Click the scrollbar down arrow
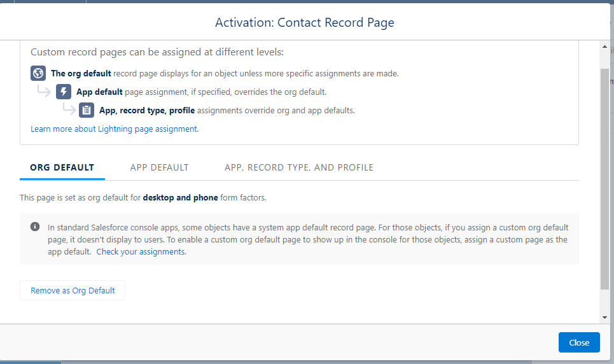The width and height of the screenshot is (614, 364). [604, 318]
